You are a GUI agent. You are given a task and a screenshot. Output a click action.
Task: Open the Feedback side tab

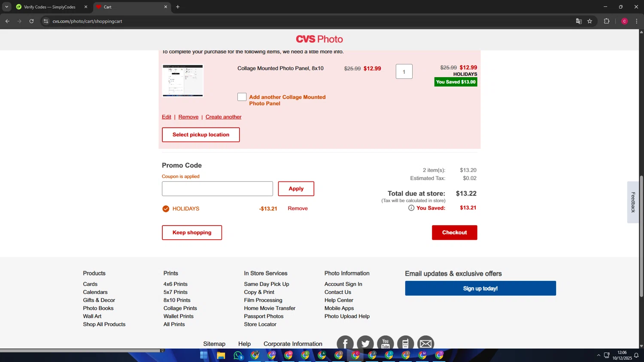pos(633,202)
